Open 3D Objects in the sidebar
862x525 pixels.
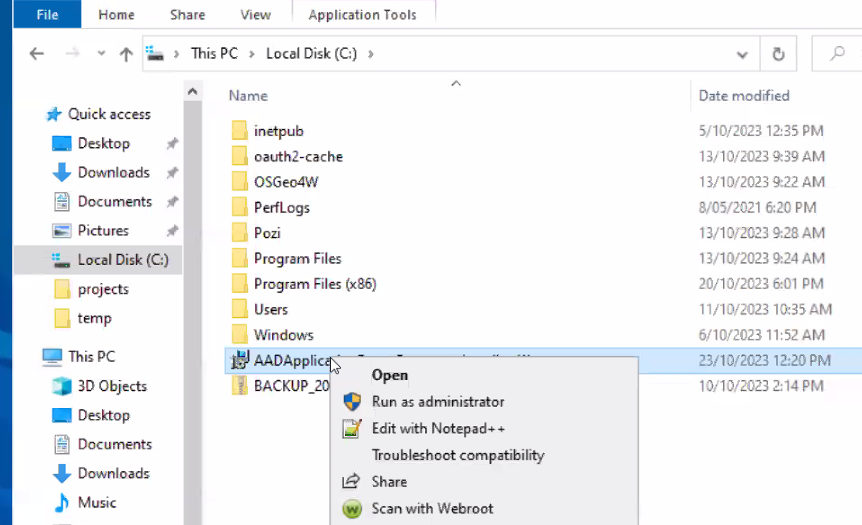pyautogui.click(x=112, y=386)
